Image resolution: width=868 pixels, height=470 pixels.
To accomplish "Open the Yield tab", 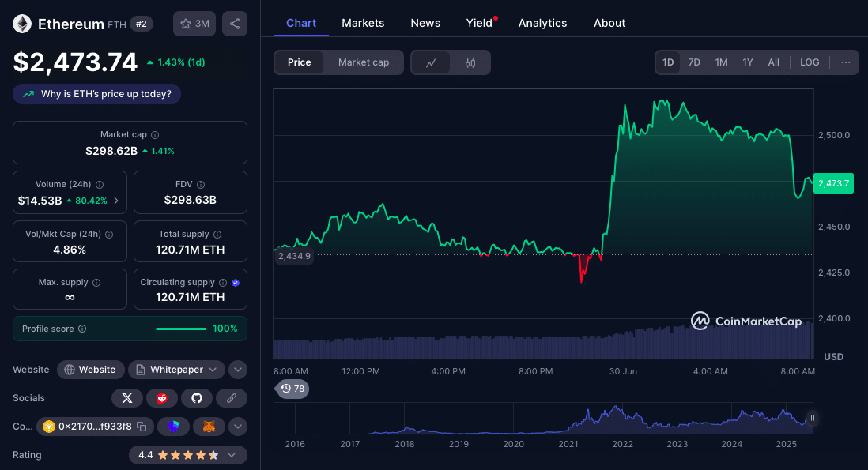I will (479, 23).
